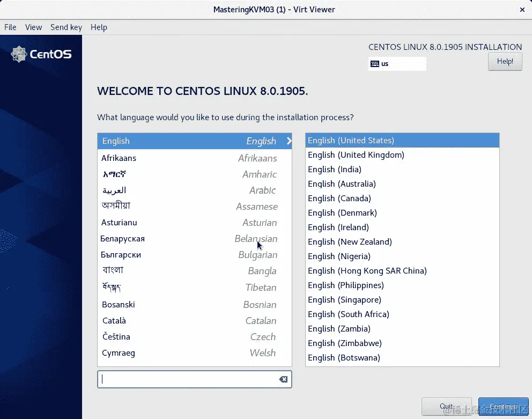Select English (New Zealand) locale

tap(402, 242)
